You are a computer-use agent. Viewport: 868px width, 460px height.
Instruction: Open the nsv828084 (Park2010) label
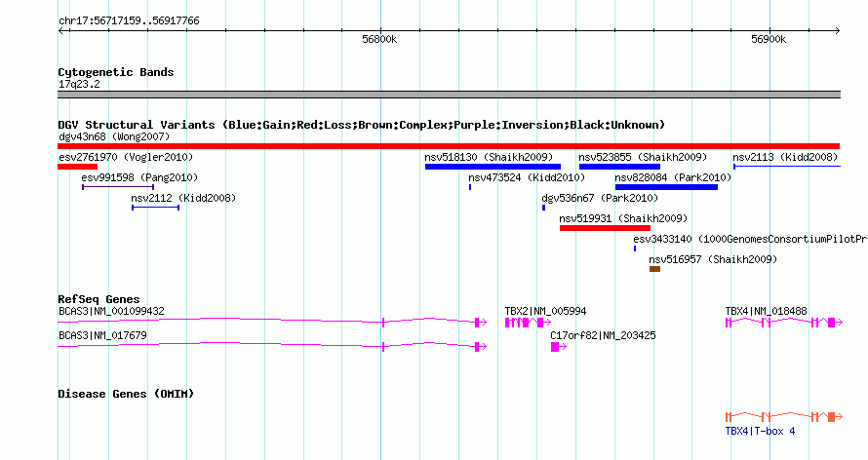coord(673,177)
